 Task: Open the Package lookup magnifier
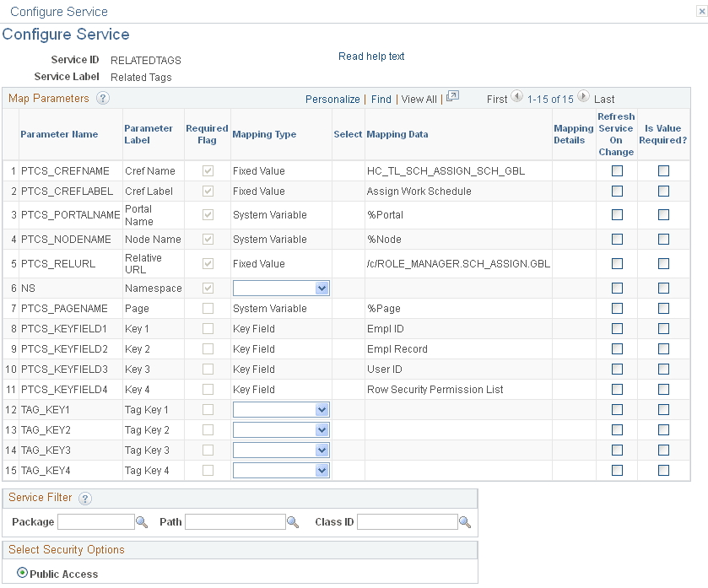click(142, 521)
